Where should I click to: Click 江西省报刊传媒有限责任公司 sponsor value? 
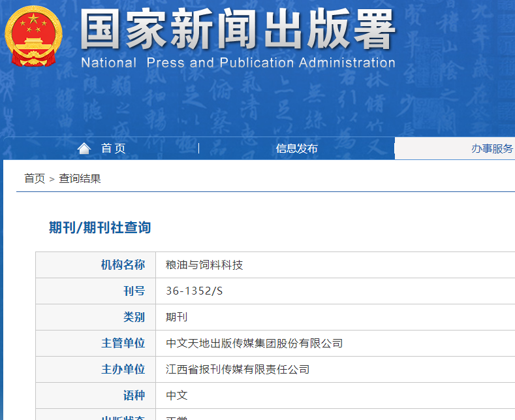(x=238, y=370)
